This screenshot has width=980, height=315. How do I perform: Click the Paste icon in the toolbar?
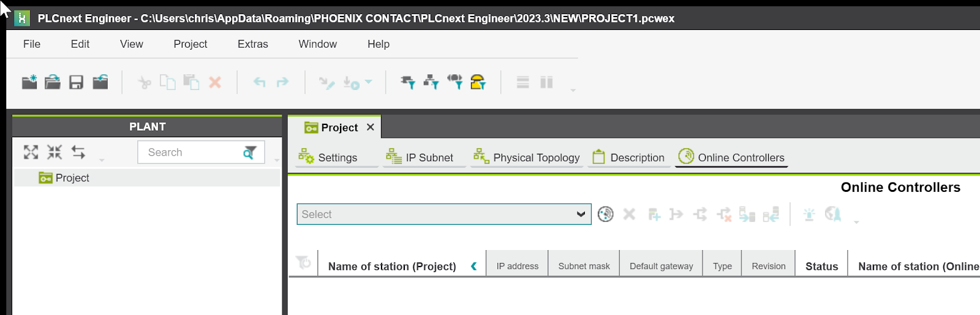(x=192, y=82)
